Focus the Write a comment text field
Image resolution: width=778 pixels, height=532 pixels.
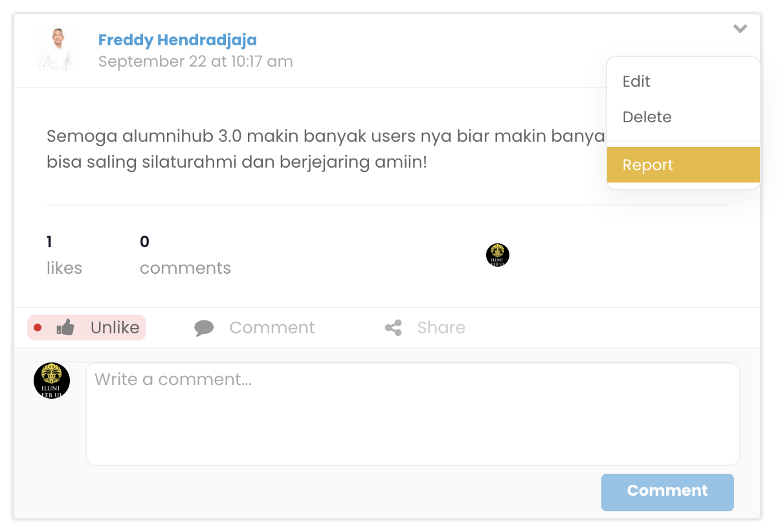tap(412, 414)
